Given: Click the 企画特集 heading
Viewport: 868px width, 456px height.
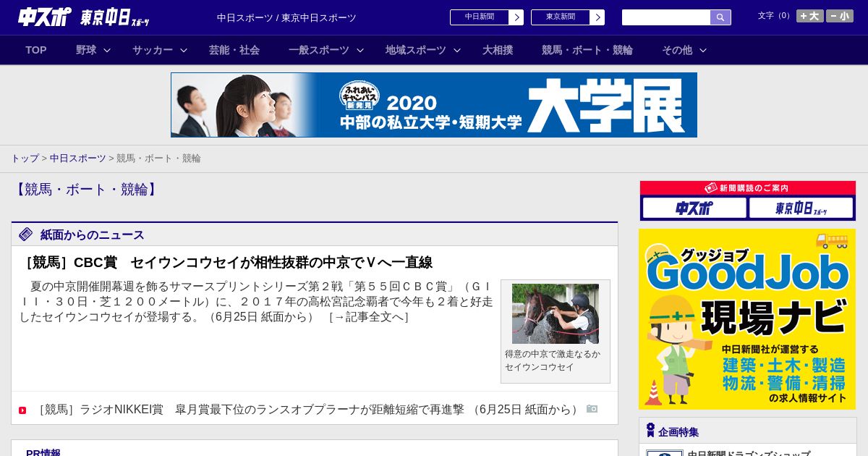Looking at the screenshot, I should pyautogui.click(x=678, y=432).
